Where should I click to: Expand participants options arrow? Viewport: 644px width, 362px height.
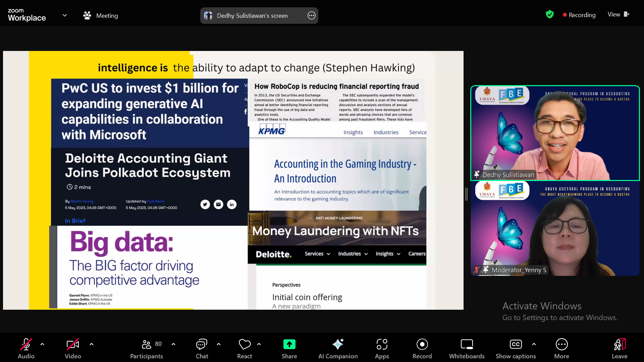click(173, 344)
